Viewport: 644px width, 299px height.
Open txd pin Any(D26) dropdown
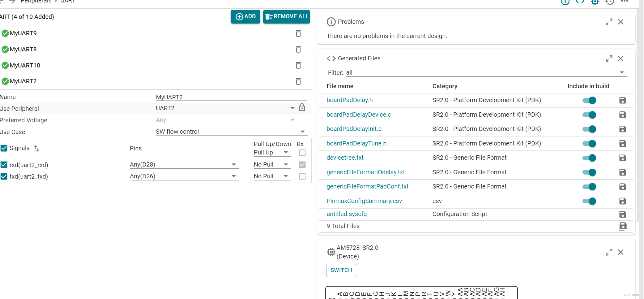pos(184,176)
